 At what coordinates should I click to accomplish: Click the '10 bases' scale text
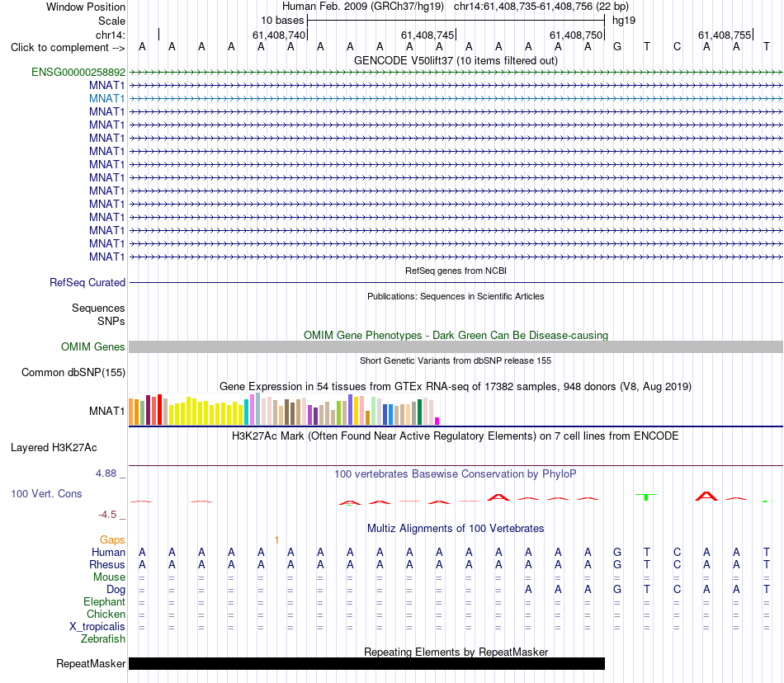point(282,21)
